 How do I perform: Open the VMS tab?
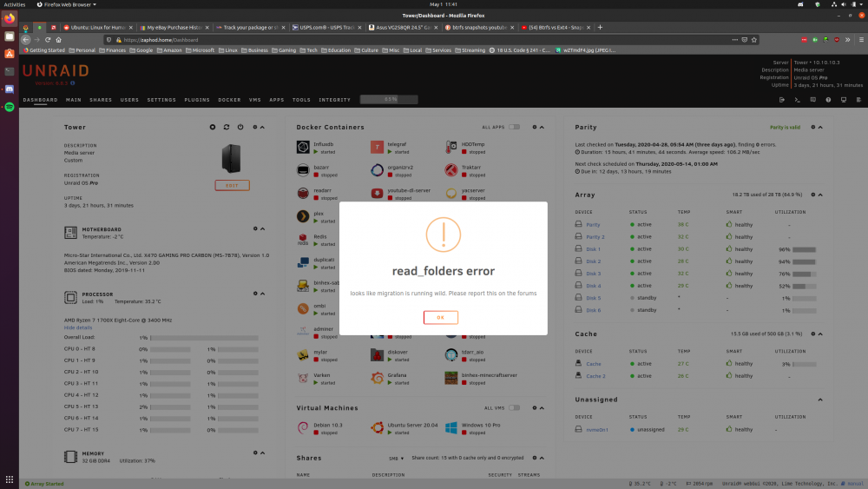(254, 100)
